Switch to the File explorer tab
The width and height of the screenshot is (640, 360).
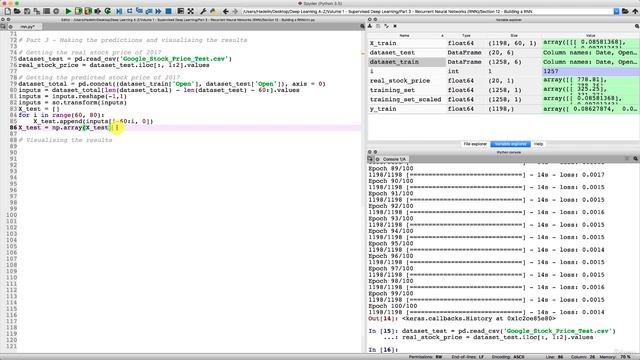tap(475, 144)
